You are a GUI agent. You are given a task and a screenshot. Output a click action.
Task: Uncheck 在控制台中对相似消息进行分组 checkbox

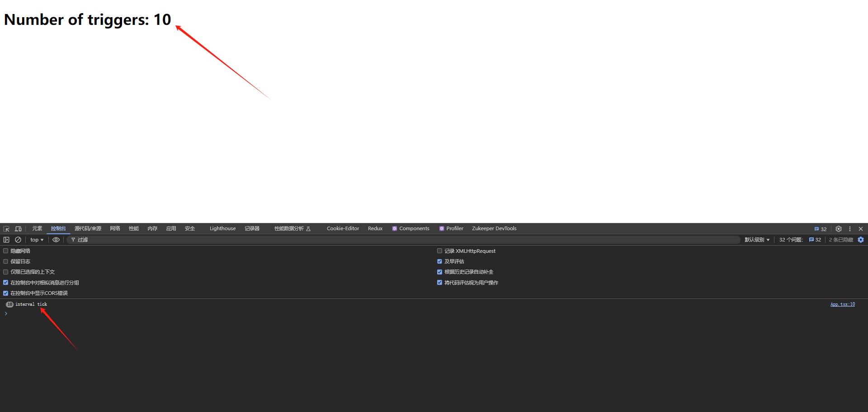coord(5,282)
